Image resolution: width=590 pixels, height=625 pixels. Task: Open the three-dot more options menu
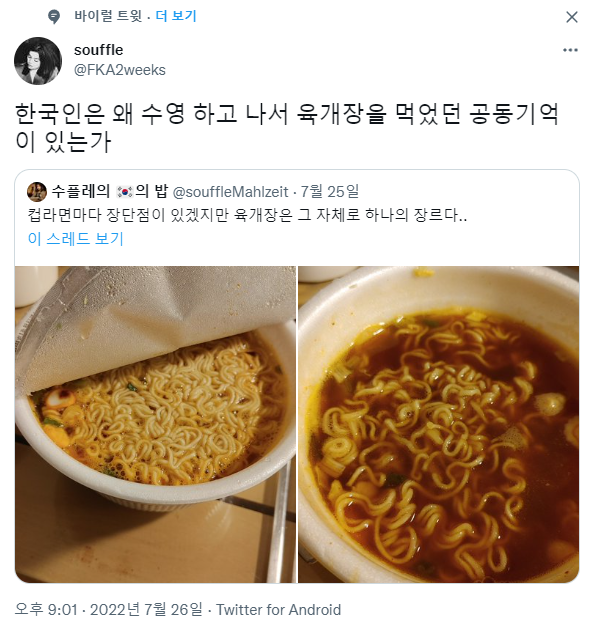tap(570, 50)
